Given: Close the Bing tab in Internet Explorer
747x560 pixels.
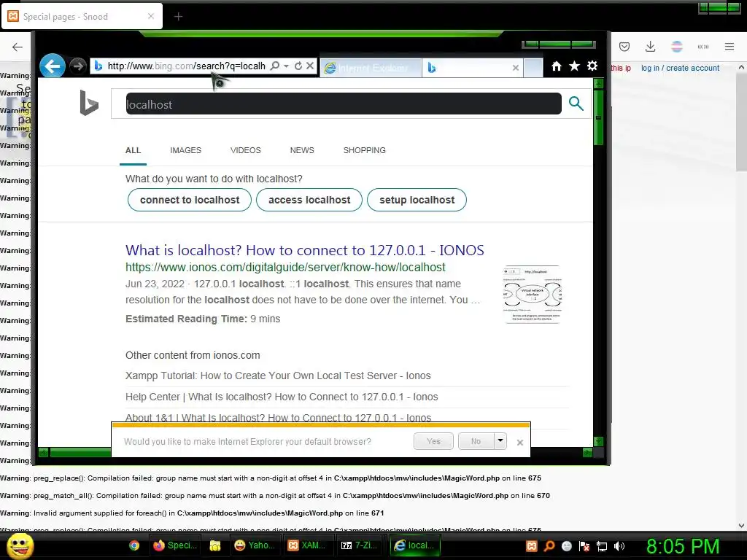Looking at the screenshot, I should 516,68.
